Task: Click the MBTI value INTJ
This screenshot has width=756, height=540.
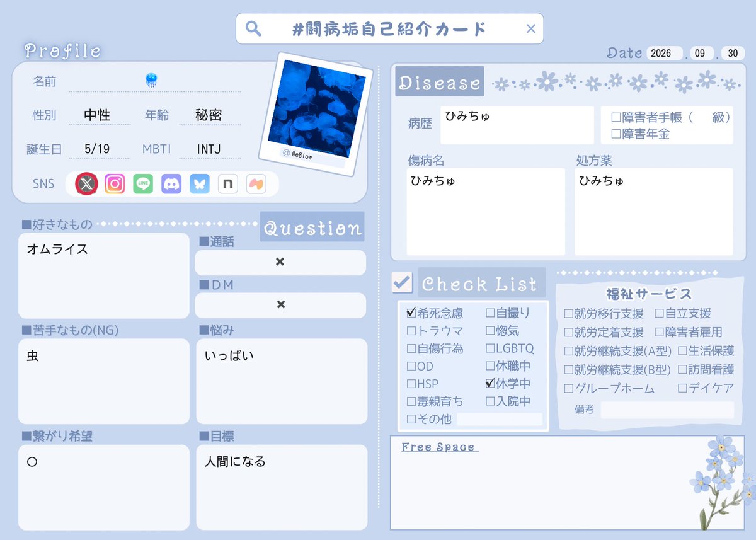Action: (x=209, y=149)
